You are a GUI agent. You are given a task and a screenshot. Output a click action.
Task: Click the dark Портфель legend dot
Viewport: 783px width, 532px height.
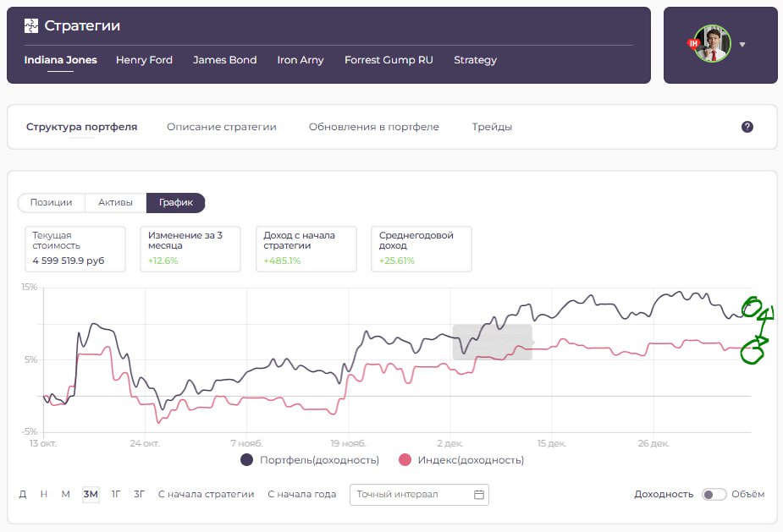tap(247, 460)
